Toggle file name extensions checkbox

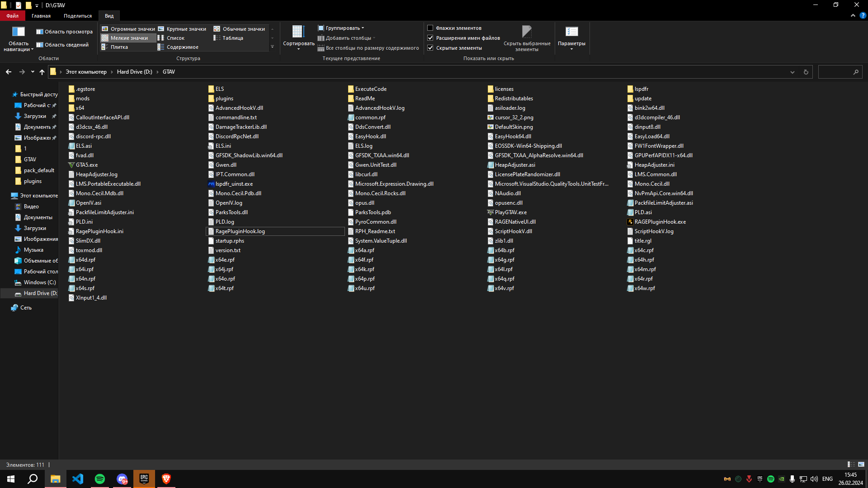tap(430, 38)
